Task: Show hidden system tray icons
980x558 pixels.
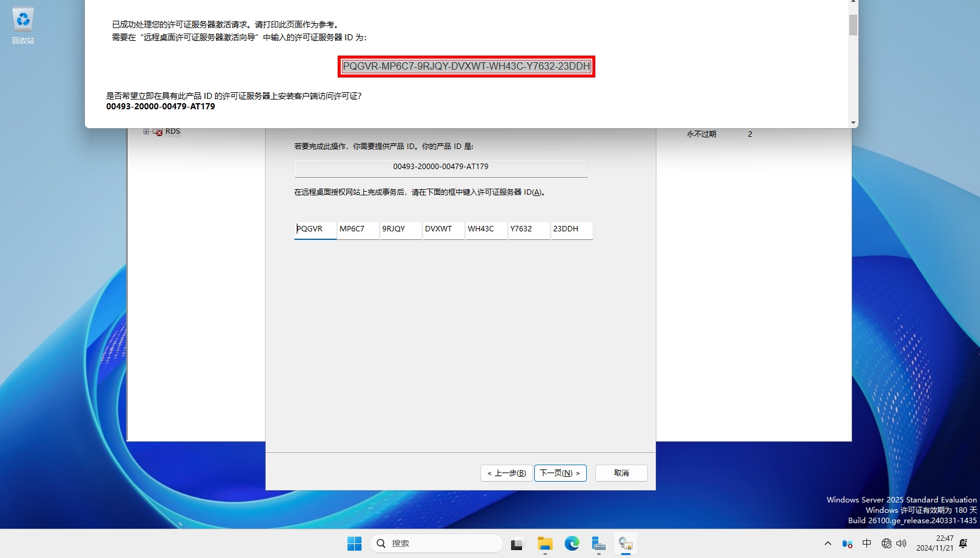Action: 828,543
